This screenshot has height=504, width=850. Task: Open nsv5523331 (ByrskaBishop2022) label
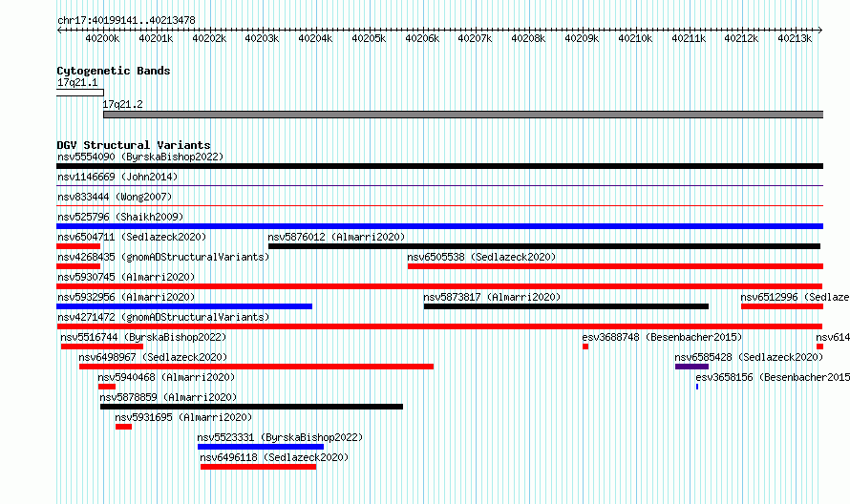(280, 437)
